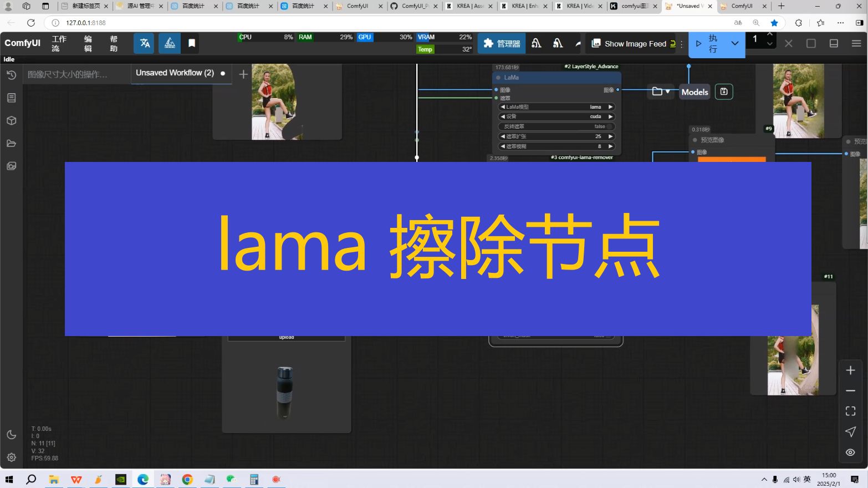
Task: Open the browser extensions puzzle icon
Action: tap(798, 23)
